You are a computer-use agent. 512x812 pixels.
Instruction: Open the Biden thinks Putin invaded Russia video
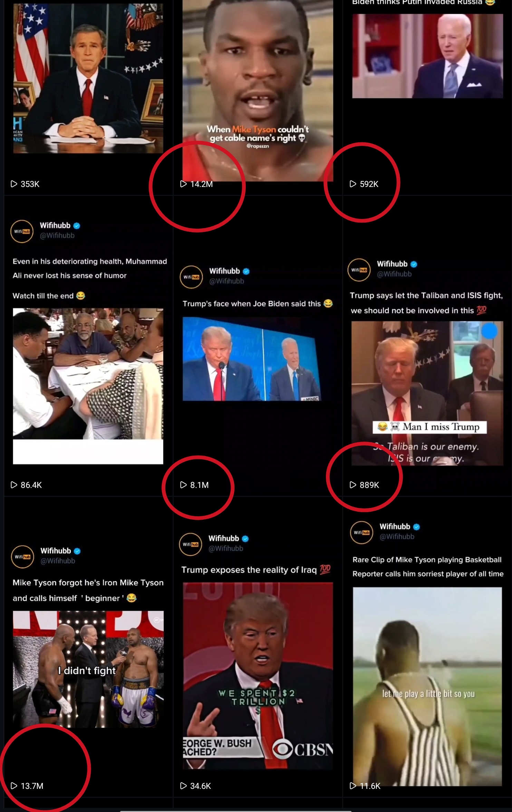[x=427, y=56]
